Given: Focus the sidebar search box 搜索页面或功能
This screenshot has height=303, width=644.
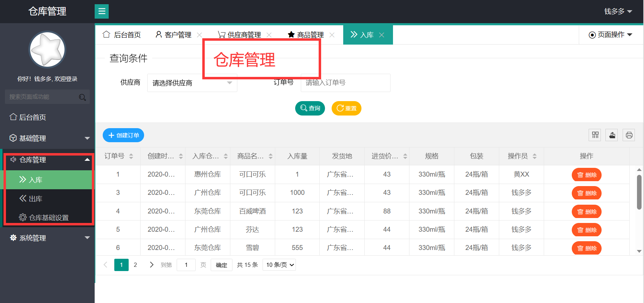Looking at the screenshot, I should (x=41, y=97).
